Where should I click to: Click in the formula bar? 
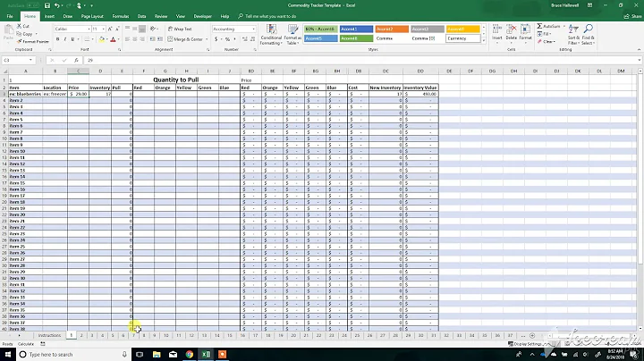coord(361,60)
